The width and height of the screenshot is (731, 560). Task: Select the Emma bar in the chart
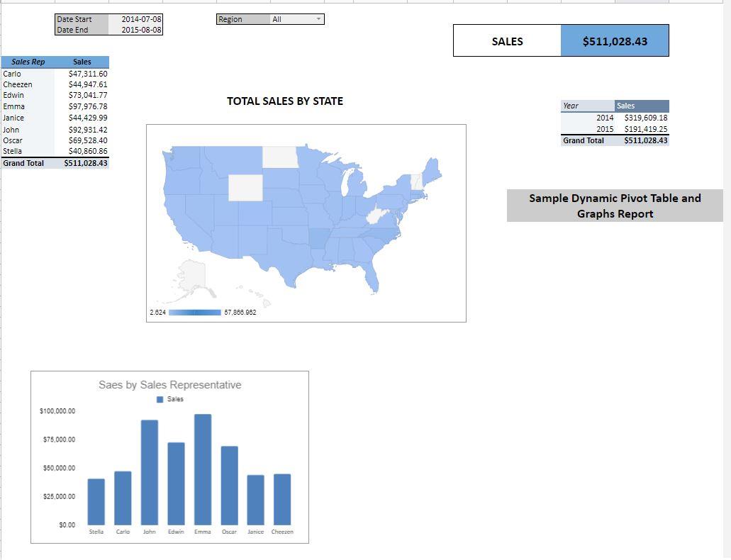(x=203, y=469)
